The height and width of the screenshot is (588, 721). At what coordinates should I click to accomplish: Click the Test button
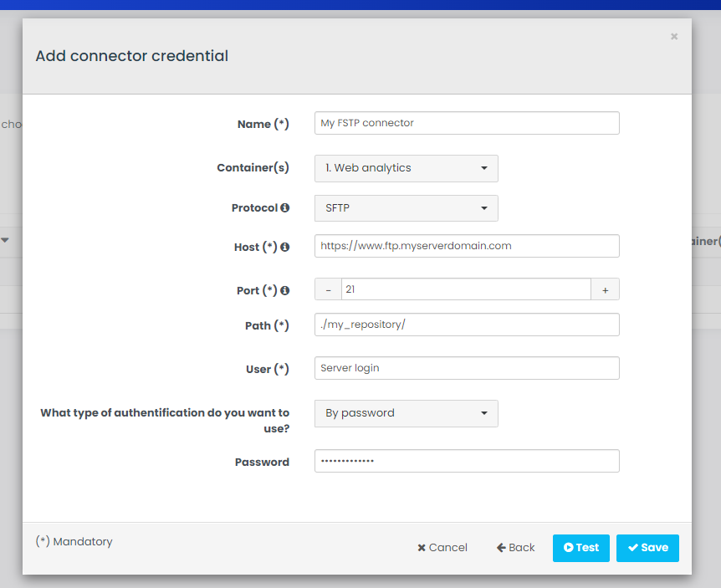580,548
